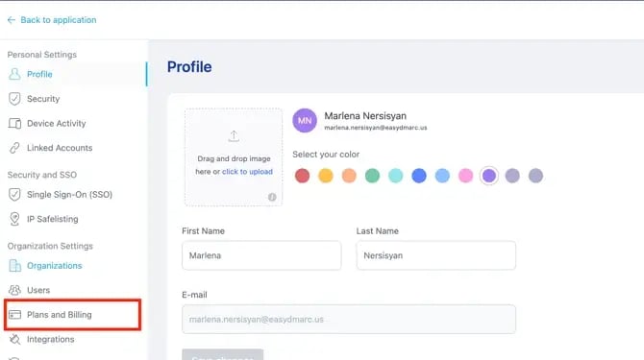
Task: Select the yellow color swatch
Action: point(326,176)
